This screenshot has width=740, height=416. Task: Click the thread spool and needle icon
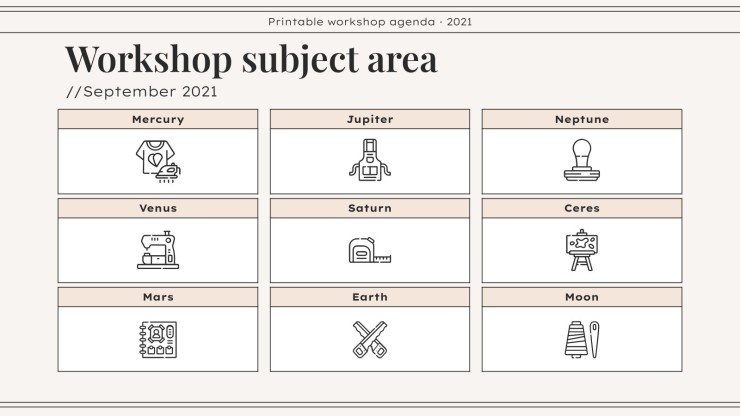point(581,339)
